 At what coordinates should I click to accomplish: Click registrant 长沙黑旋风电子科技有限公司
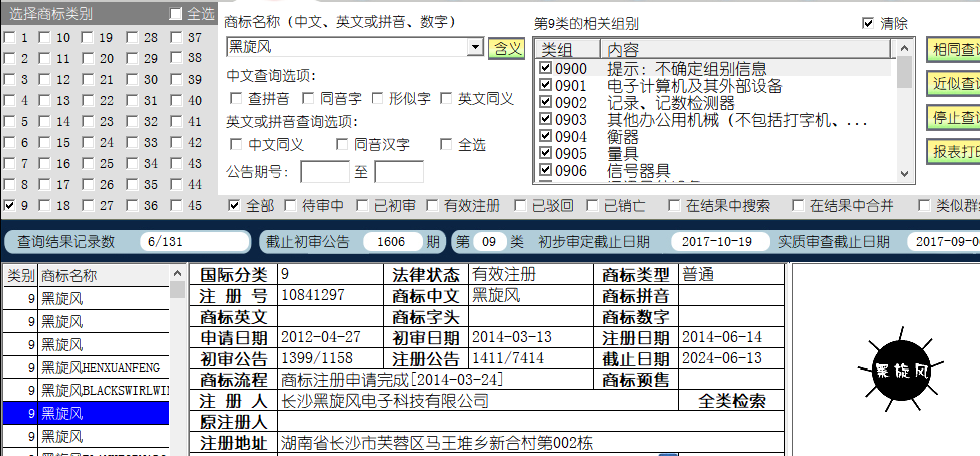pyautogui.click(x=385, y=401)
